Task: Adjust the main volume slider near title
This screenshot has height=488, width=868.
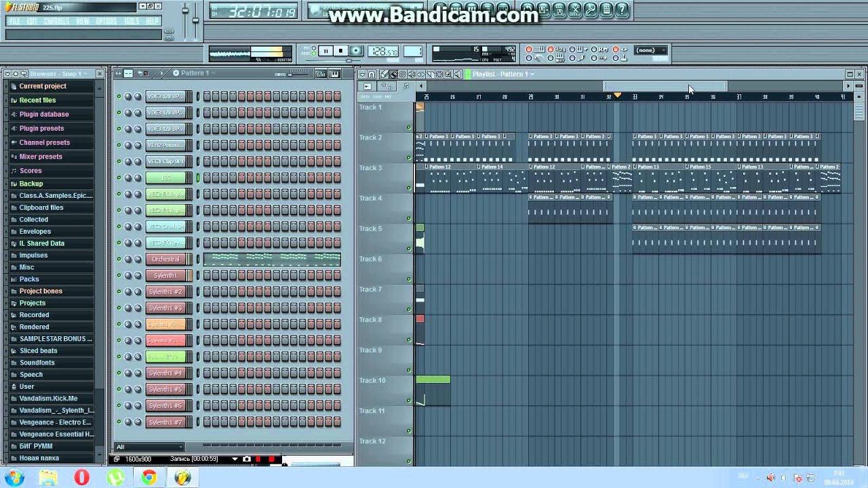Action: coord(185,11)
